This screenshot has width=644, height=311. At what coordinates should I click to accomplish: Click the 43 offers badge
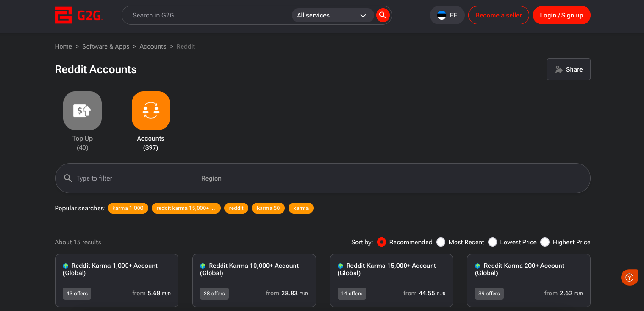[x=77, y=294]
